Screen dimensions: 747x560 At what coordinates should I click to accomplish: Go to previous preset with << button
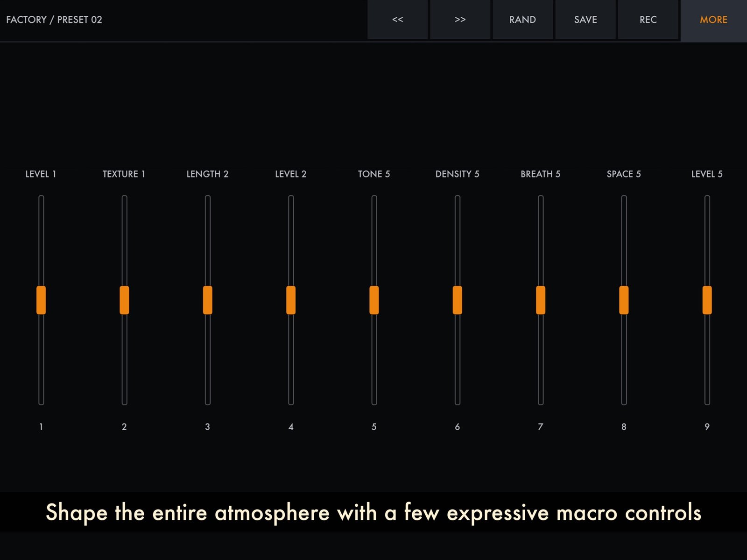pyautogui.click(x=397, y=20)
